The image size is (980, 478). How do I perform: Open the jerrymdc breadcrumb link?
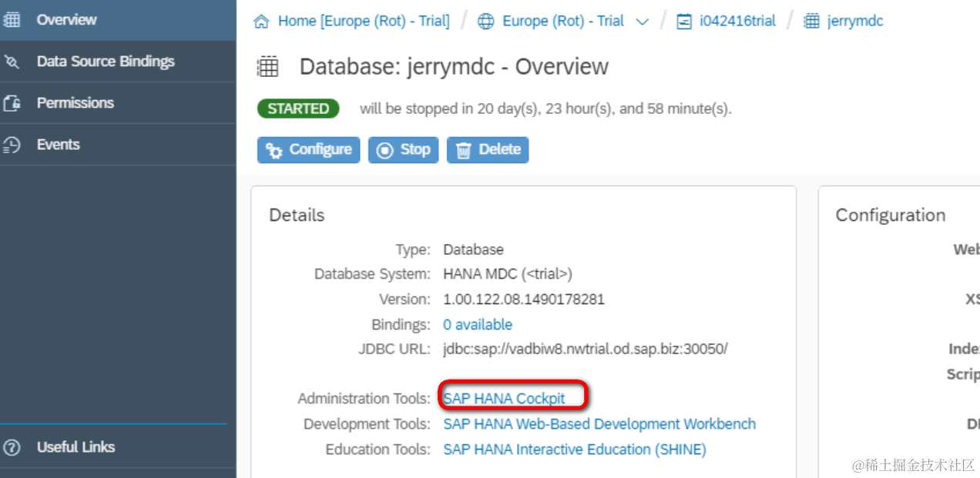tap(855, 22)
